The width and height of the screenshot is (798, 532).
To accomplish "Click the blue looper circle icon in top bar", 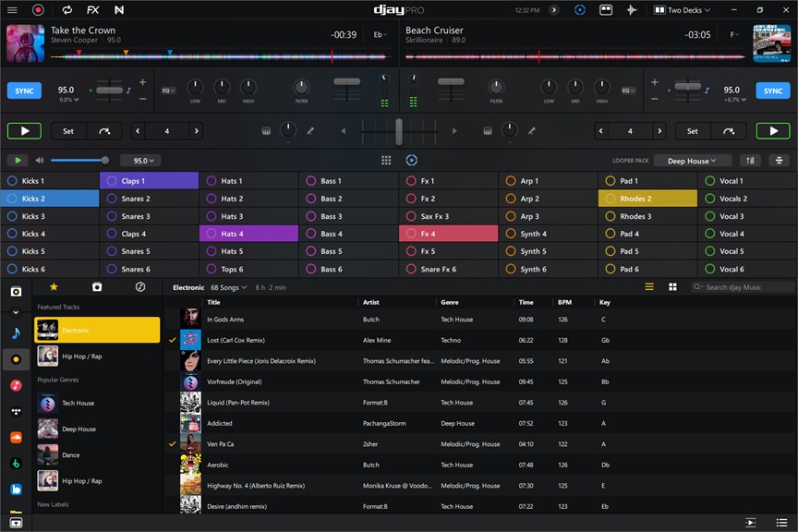I will 580,9.
